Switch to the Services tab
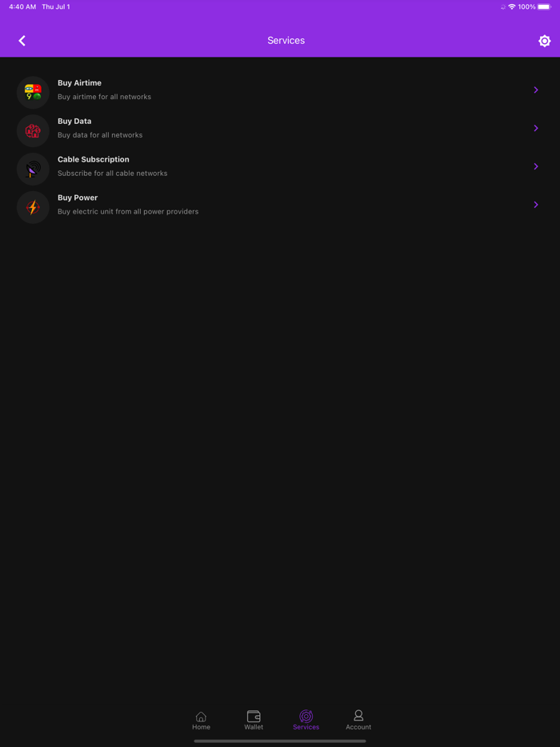This screenshot has width=560, height=747. coord(306,720)
